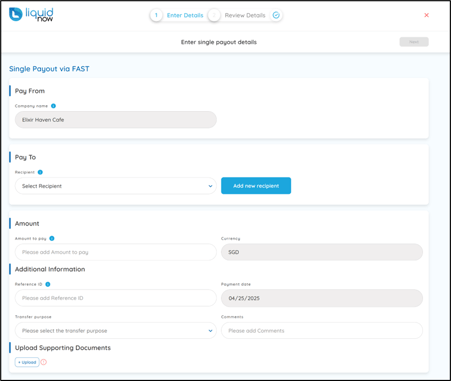
Task: Click the Amount to pay info icon
Action: coord(52,238)
